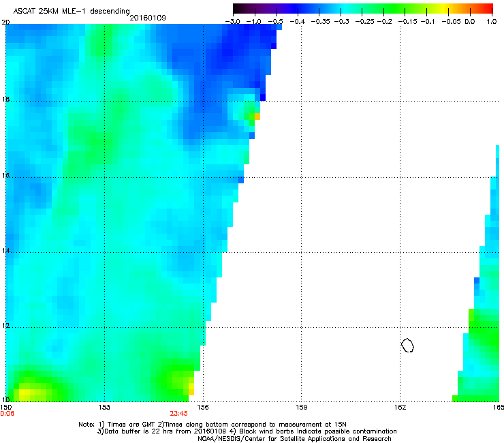Click the latitude label '20' at top left

pos(5,22)
